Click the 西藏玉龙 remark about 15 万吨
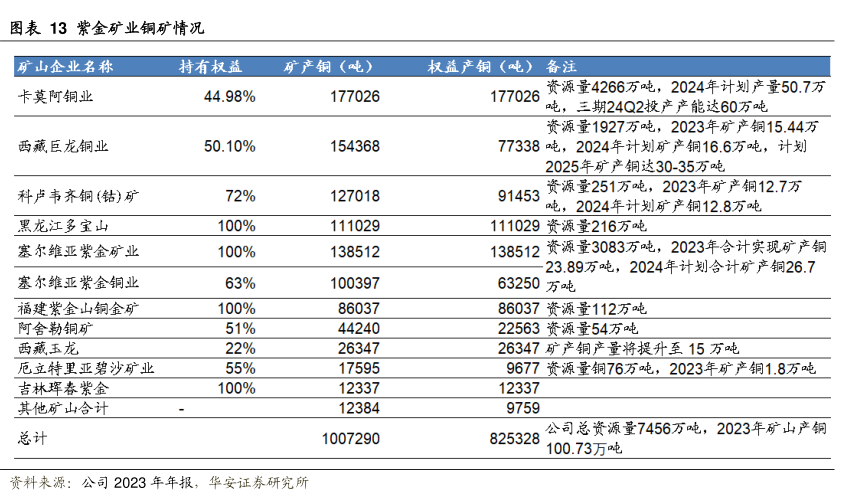Viewport: 850px width, 498px height. 641,348
